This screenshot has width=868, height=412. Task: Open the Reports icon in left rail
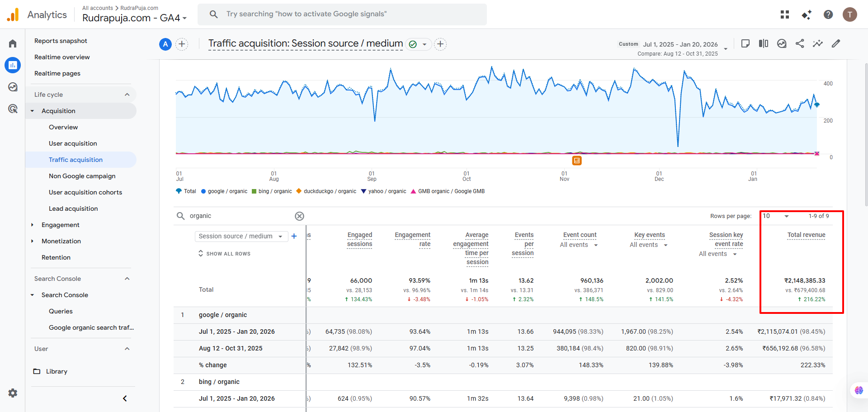click(x=13, y=65)
